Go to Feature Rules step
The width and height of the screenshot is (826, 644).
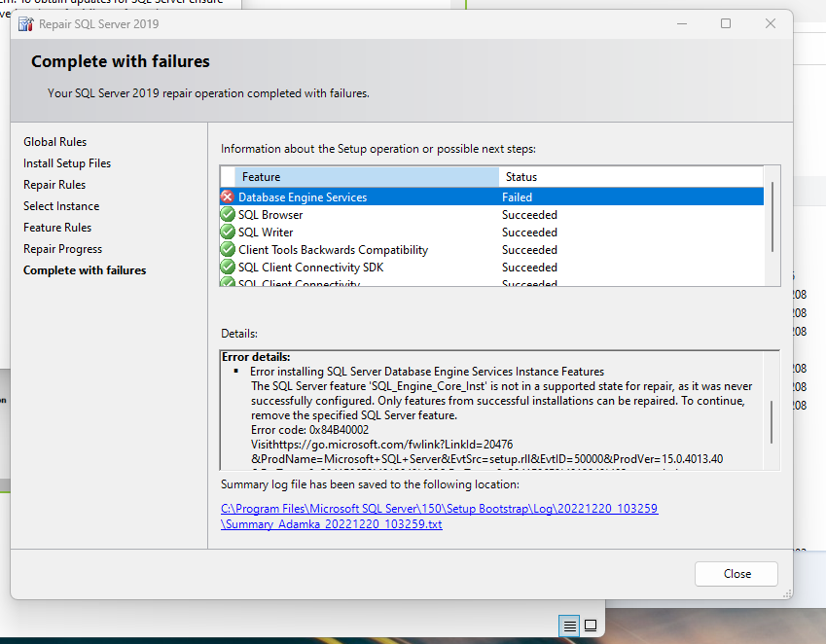coord(57,228)
